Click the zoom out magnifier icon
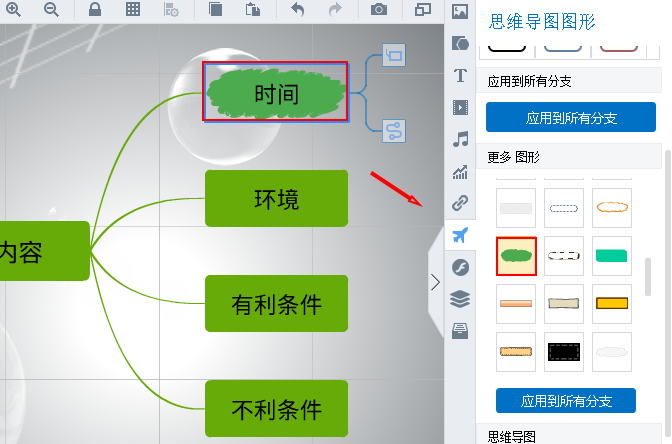Screen dimensions: 672x444 [x=51, y=10]
